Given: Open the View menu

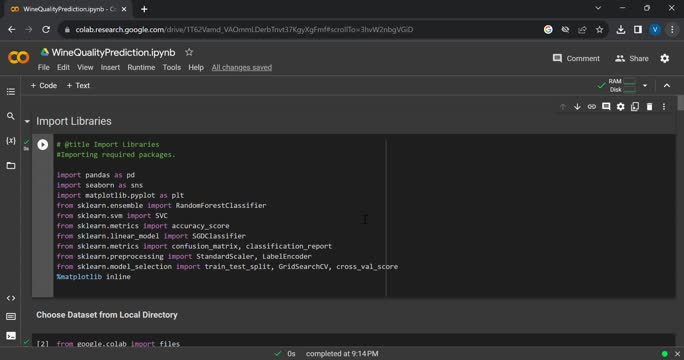Looking at the screenshot, I should pyautogui.click(x=85, y=67).
